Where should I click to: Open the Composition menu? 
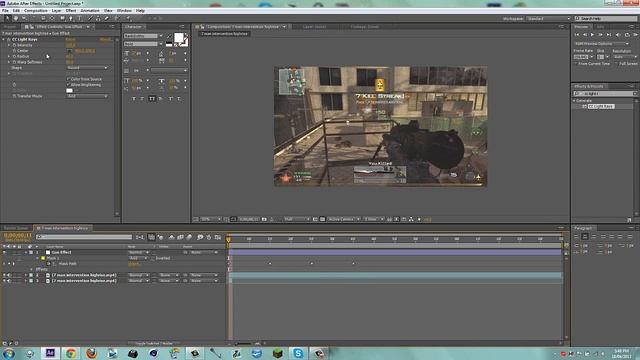pos(36,11)
